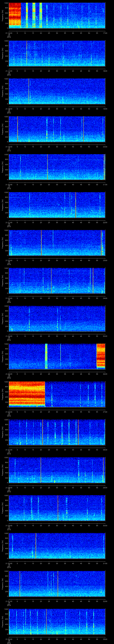Image resolution: width=114 pixels, height=644 pixels.
Task: Click the 32:00 end-of-axis time label
Action: 105,601
